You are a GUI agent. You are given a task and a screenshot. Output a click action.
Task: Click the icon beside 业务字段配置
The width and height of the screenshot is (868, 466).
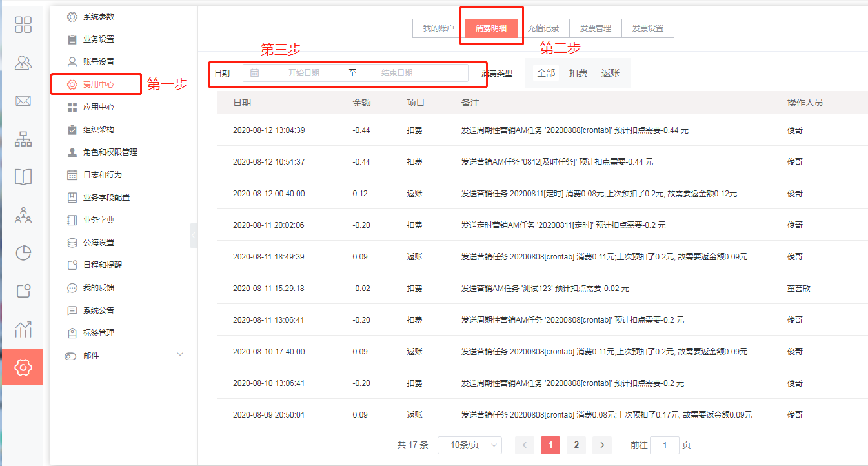(x=72, y=198)
